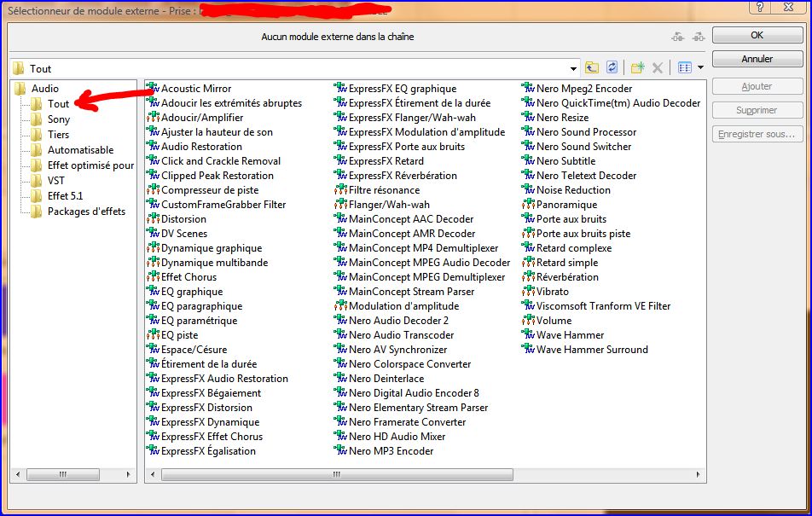This screenshot has width=812, height=516.
Task: Click the Annuler button
Action: 757,59
